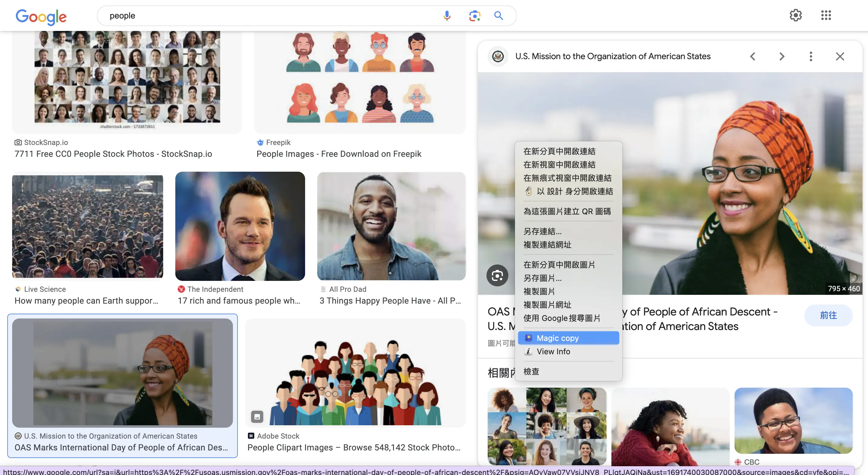Go to next image in preview panel

coord(782,56)
